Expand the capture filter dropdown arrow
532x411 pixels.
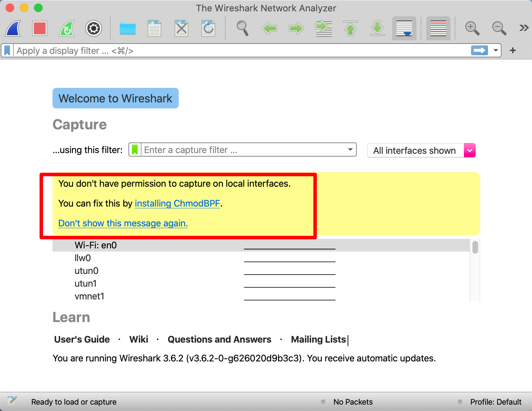[350, 150]
